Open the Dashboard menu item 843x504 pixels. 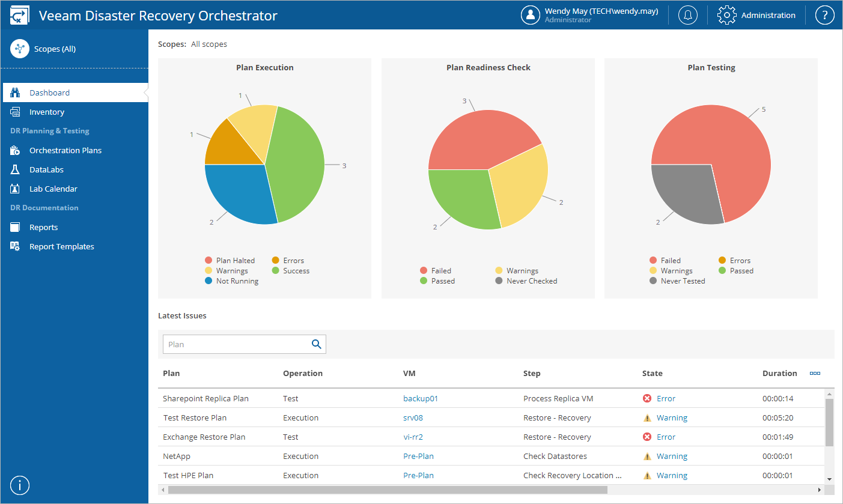75,93
